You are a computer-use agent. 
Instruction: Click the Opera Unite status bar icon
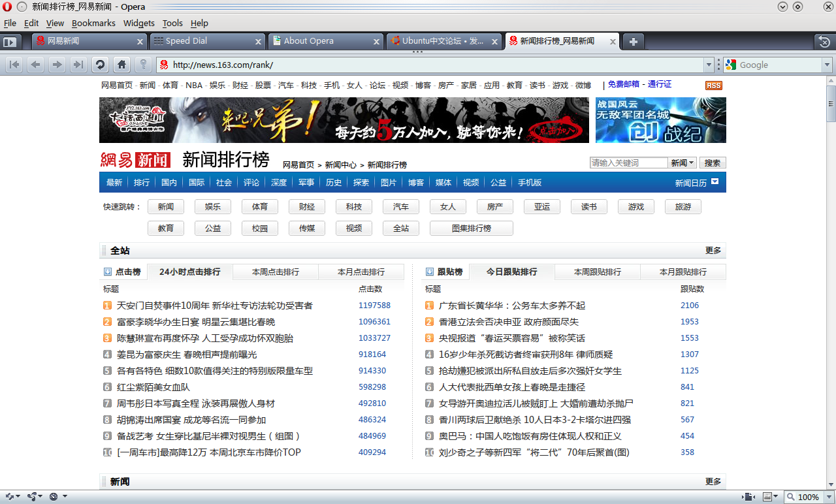[32, 497]
